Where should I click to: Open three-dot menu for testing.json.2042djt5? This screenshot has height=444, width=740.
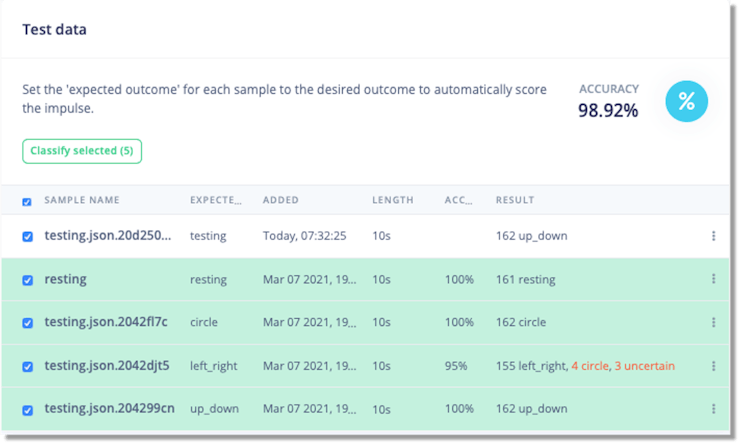(713, 366)
